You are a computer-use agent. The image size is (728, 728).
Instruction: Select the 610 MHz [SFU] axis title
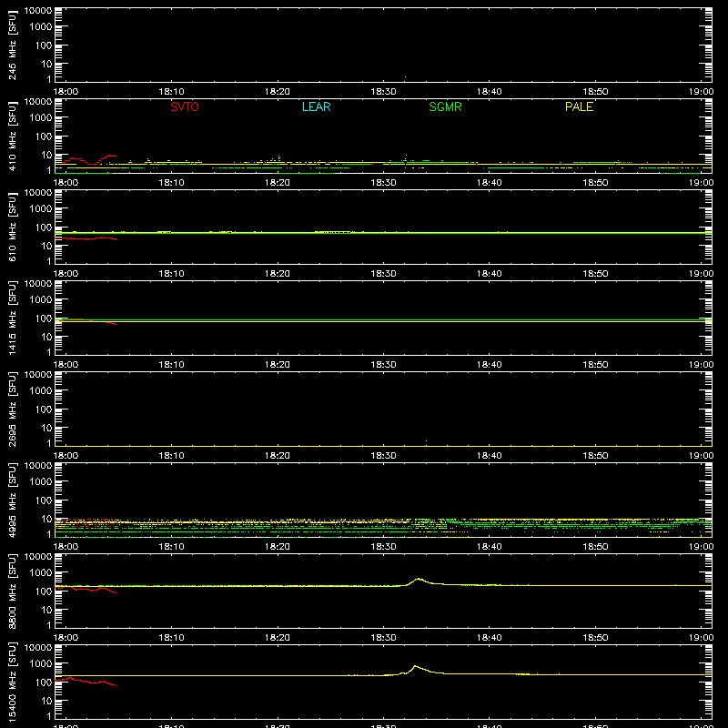tap(12, 227)
